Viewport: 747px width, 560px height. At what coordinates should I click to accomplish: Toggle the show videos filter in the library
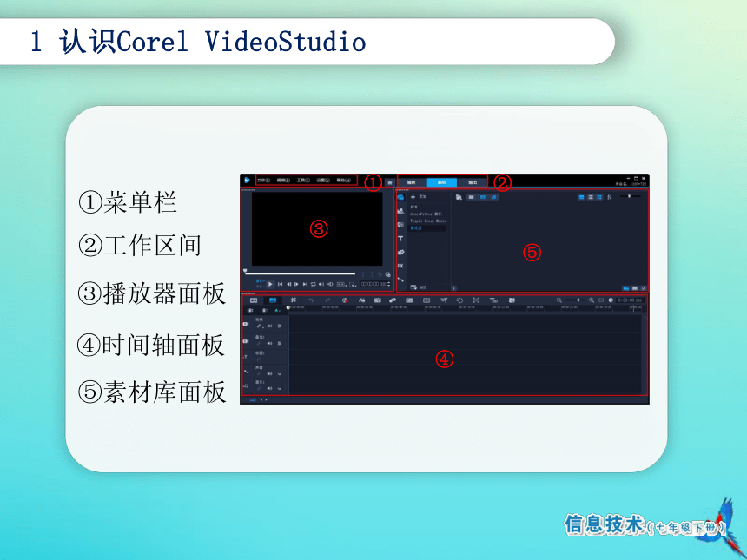pos(471,197)
